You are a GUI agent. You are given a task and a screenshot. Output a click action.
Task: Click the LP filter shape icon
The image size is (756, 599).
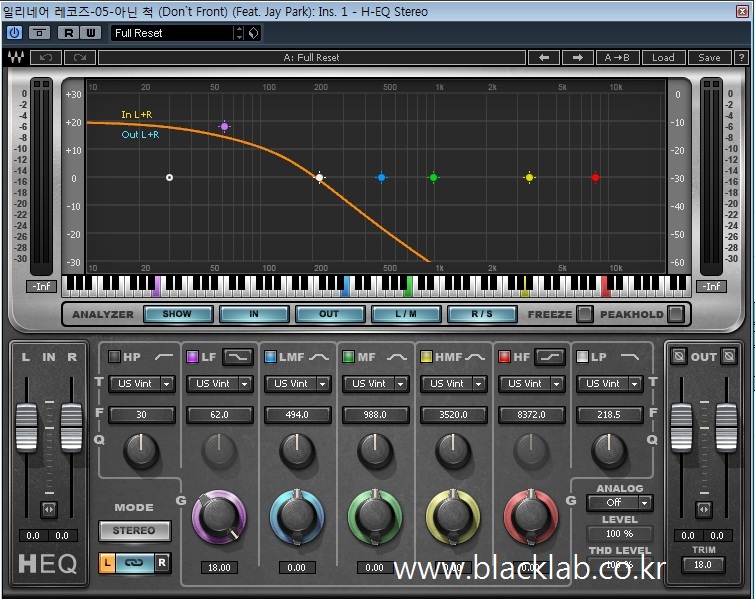(630, 357)
